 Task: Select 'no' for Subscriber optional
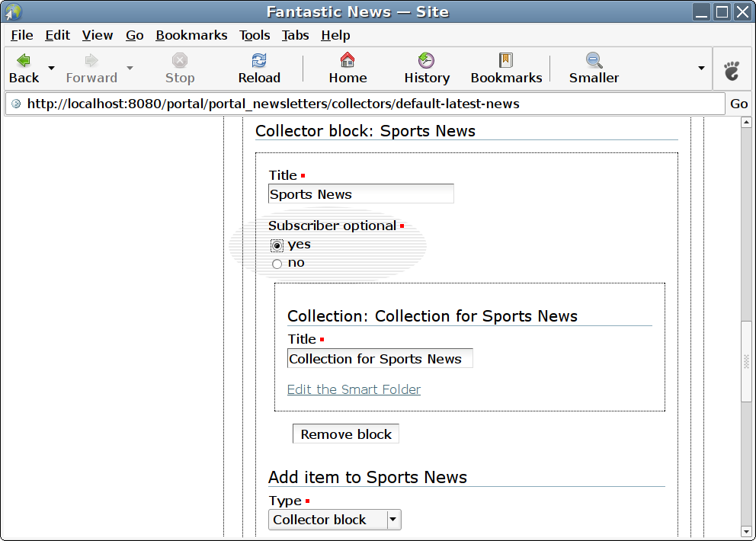[277, 264]
